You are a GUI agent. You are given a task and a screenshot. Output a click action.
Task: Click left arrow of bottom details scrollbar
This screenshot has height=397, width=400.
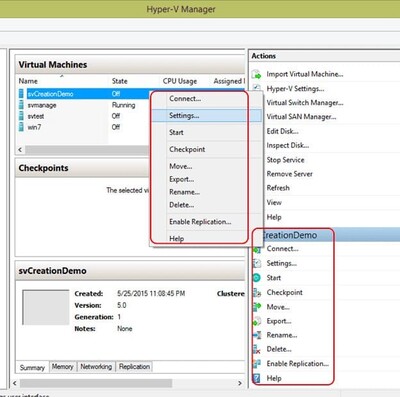point(15,383)
